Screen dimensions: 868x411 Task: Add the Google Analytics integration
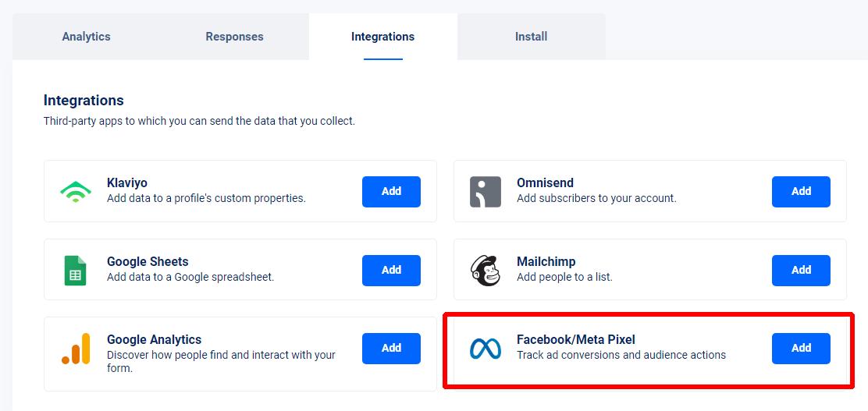(391, 348)
